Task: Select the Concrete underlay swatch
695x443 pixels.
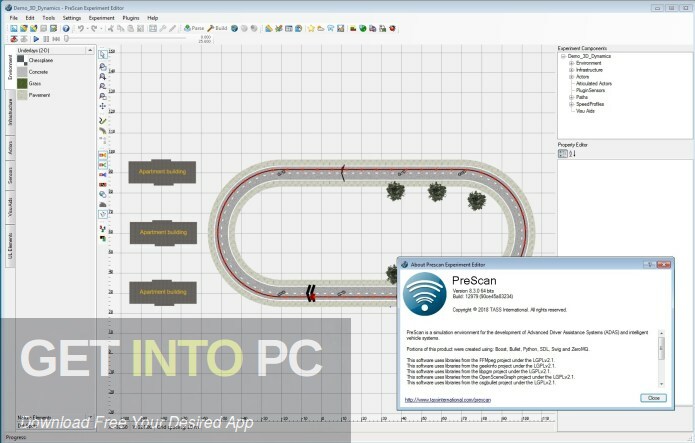Action: click(x=22, y=72)
